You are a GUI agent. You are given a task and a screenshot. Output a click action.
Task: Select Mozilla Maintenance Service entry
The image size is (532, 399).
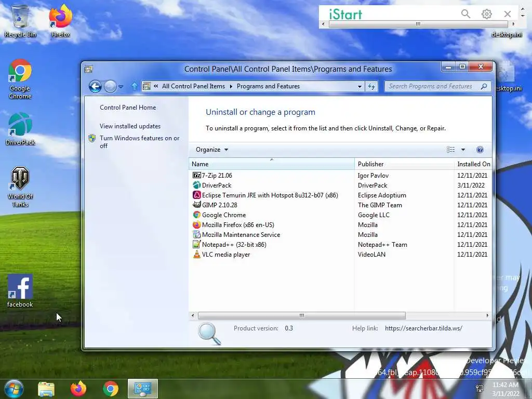340,234
